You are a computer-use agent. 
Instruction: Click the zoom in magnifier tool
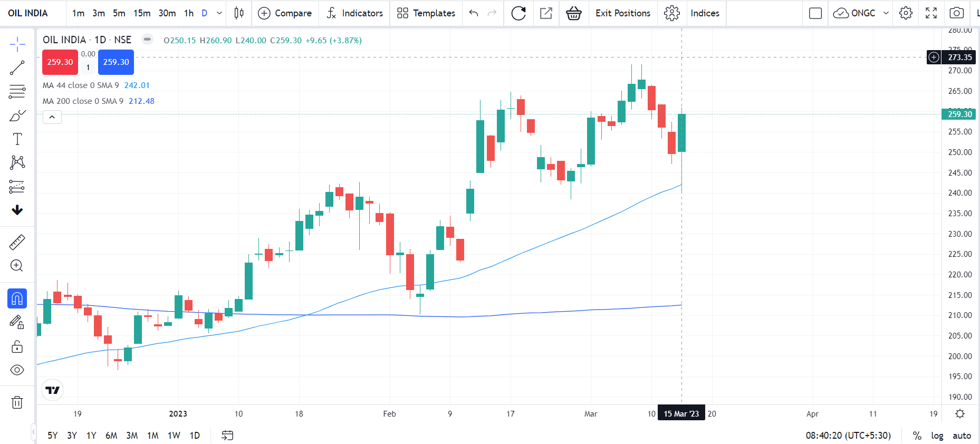pos(17,266)
